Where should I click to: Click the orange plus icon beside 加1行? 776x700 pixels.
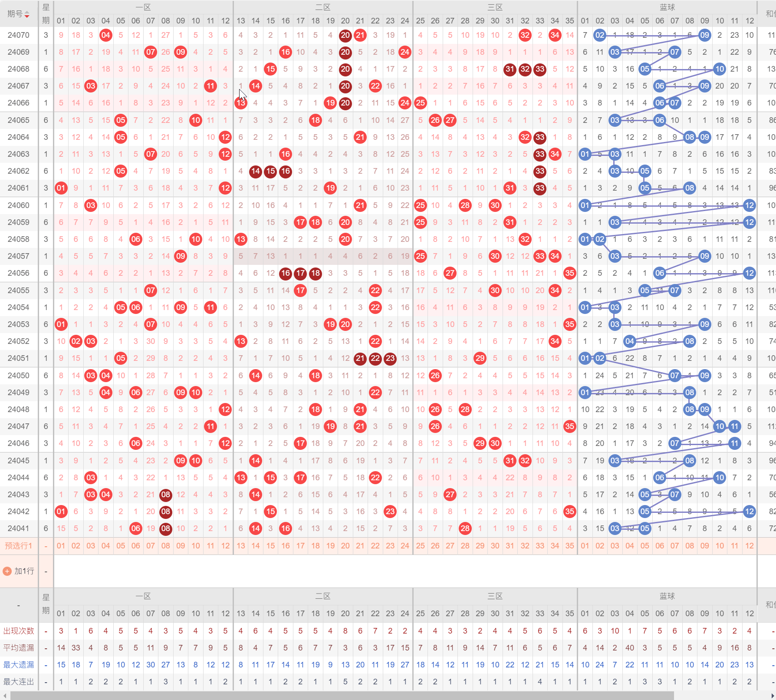(7, 571)
